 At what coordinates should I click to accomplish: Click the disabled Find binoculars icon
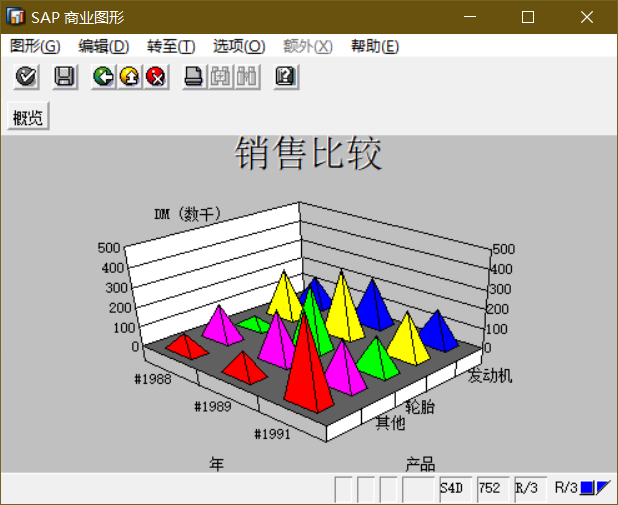point(221,76)
